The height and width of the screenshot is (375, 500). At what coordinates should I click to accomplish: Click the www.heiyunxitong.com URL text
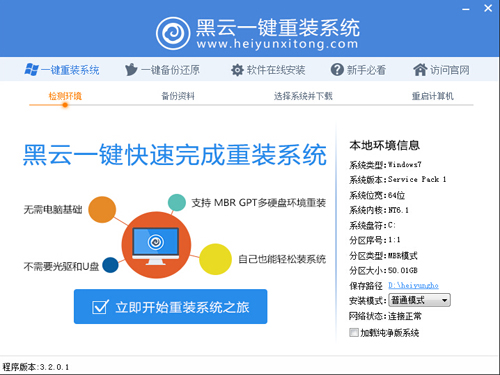point(277,44)
